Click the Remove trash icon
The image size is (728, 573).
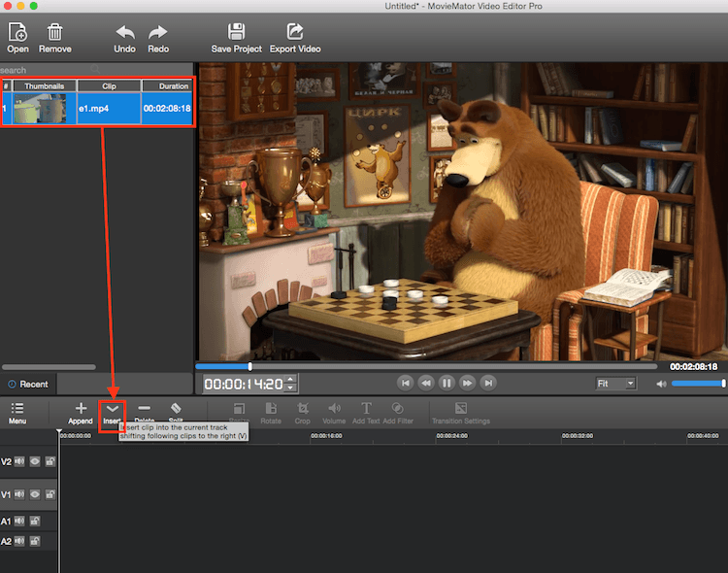pos(55,33)
